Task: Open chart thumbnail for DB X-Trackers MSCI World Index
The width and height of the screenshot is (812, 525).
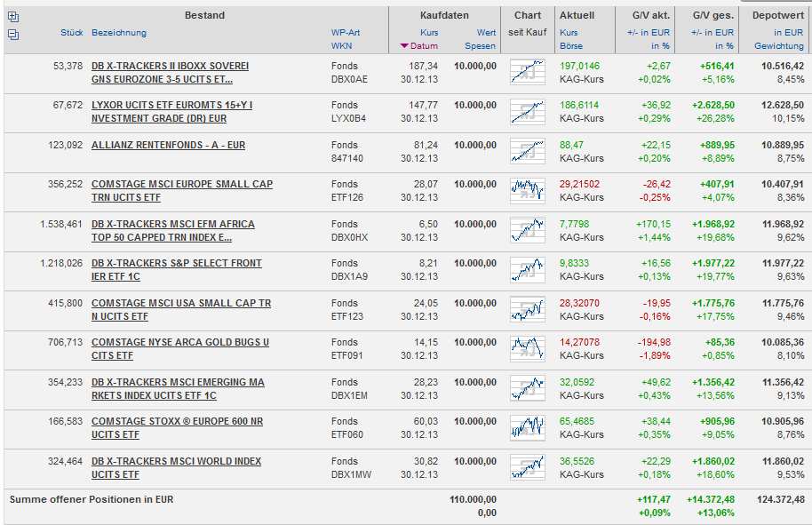Action: [x=527, y=466]
